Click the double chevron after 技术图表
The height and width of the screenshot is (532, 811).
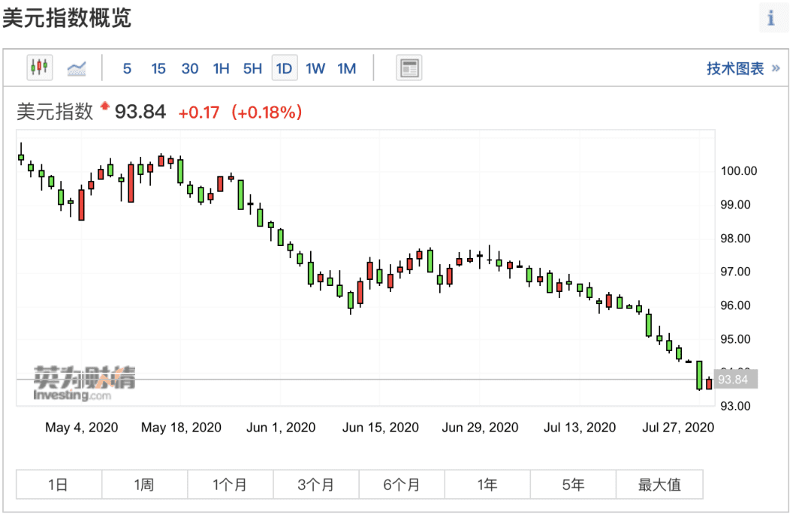775,68
